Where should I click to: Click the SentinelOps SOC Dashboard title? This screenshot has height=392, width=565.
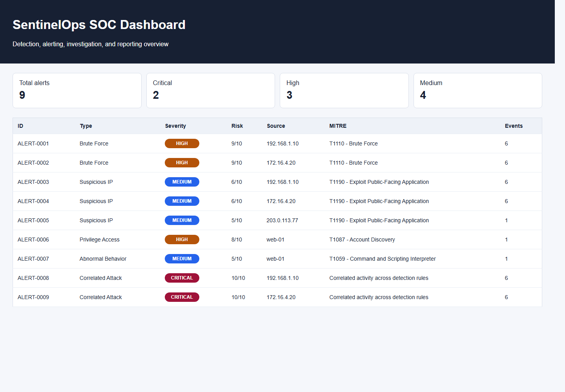click(99, 25)
